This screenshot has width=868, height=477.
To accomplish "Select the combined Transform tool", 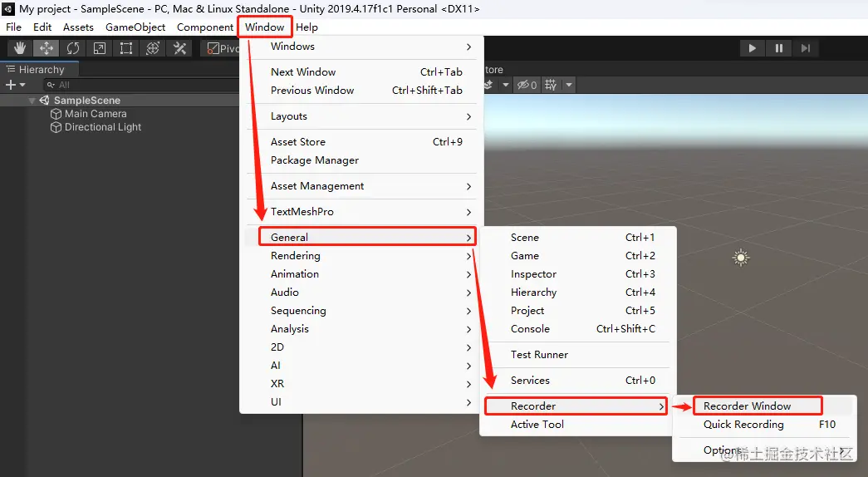I will 153,48.
